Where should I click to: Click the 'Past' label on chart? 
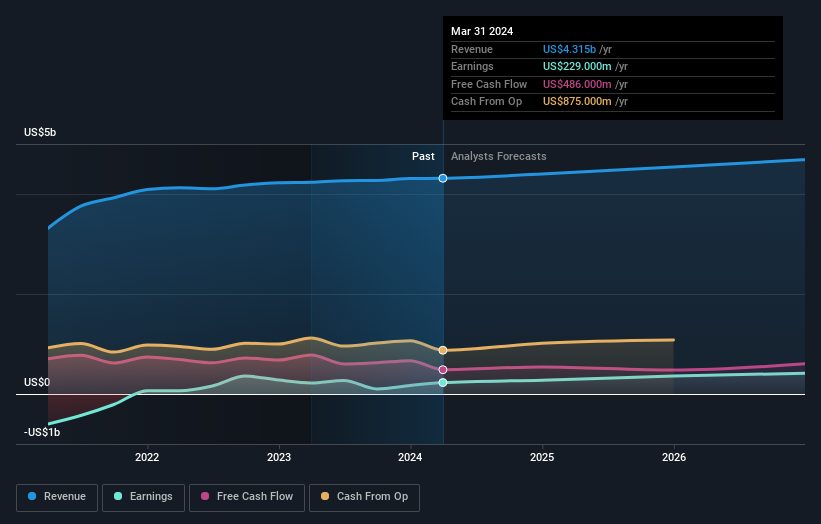(x=423, y=156)
